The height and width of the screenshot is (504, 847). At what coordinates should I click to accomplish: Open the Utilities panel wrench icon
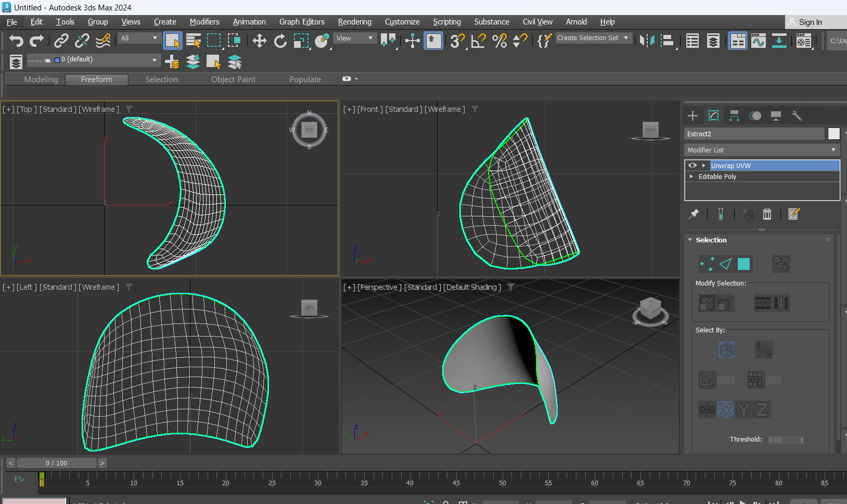(797, 115)
